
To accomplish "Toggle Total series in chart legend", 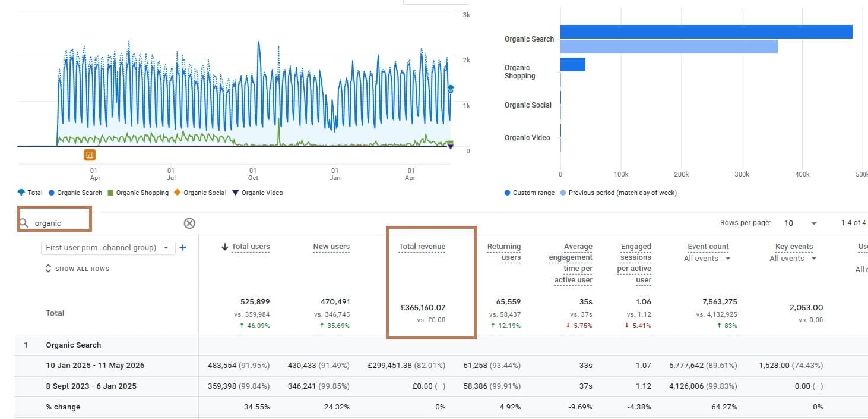I will tap(30, 193).
